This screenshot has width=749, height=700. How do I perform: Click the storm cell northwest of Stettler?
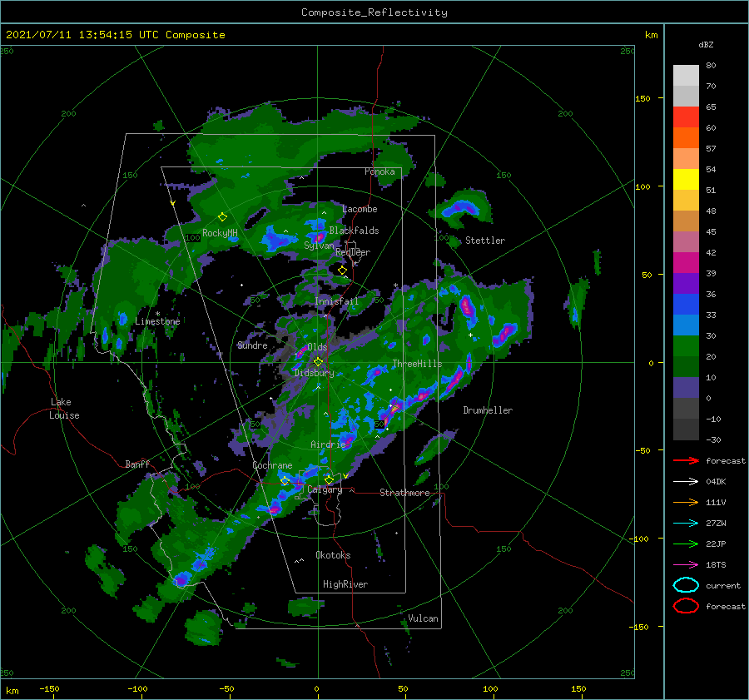[x=459, y=208]
